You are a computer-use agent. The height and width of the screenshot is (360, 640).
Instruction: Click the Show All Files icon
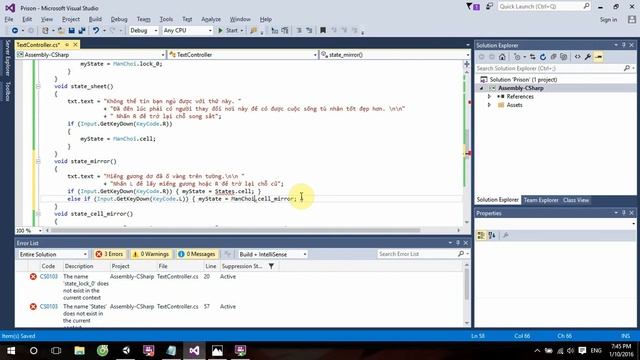point(564,57)
